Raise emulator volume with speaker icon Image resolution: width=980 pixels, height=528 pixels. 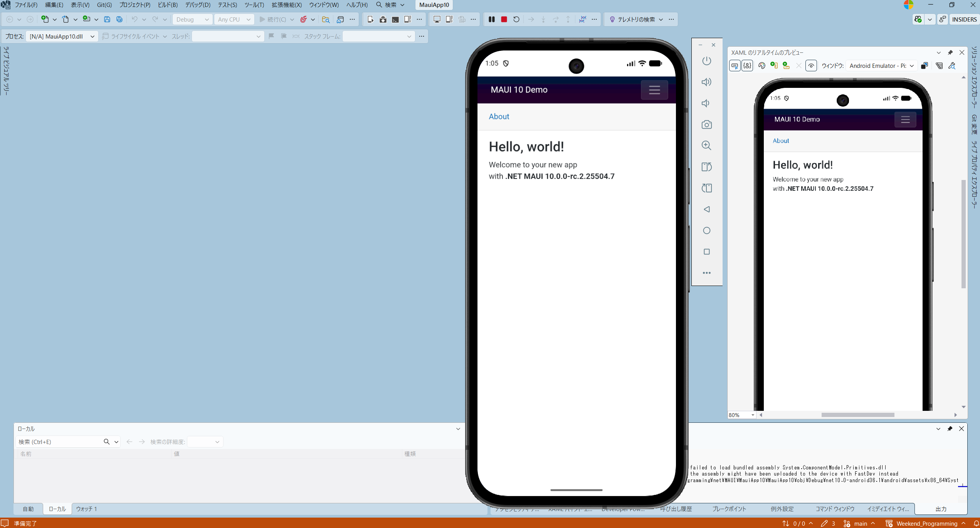point(706,82)
